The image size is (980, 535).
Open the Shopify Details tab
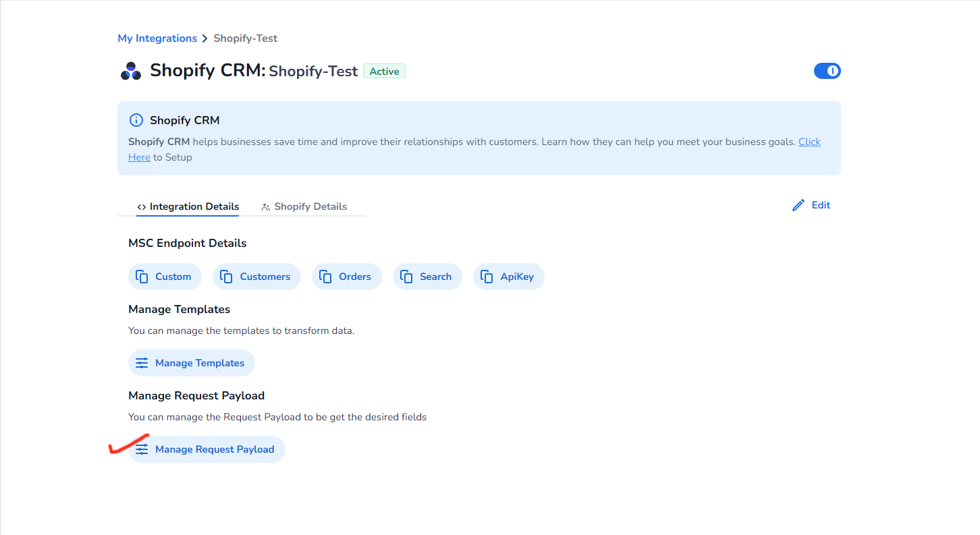[x=304, y=206]
